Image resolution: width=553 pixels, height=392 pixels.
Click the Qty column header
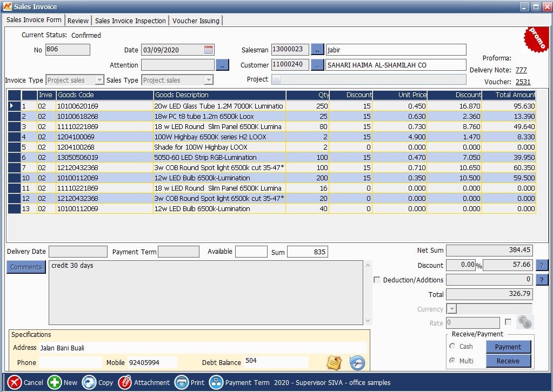[308, 95]
